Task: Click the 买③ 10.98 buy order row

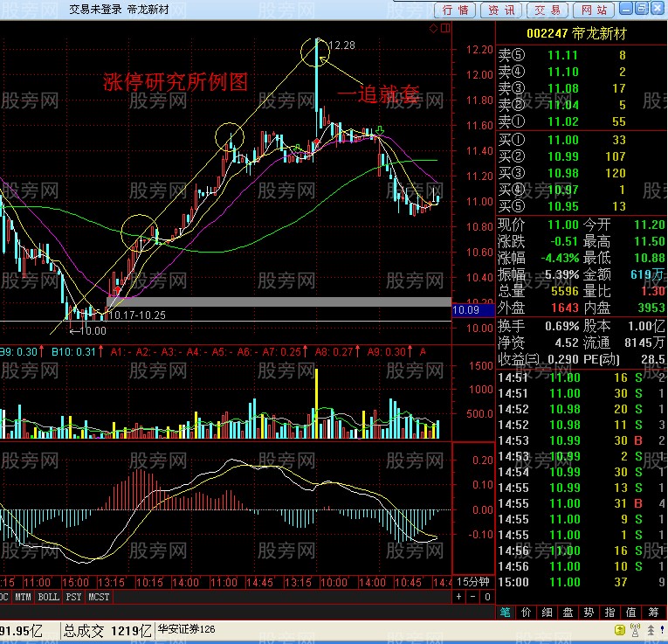Action: click(582, 173)
